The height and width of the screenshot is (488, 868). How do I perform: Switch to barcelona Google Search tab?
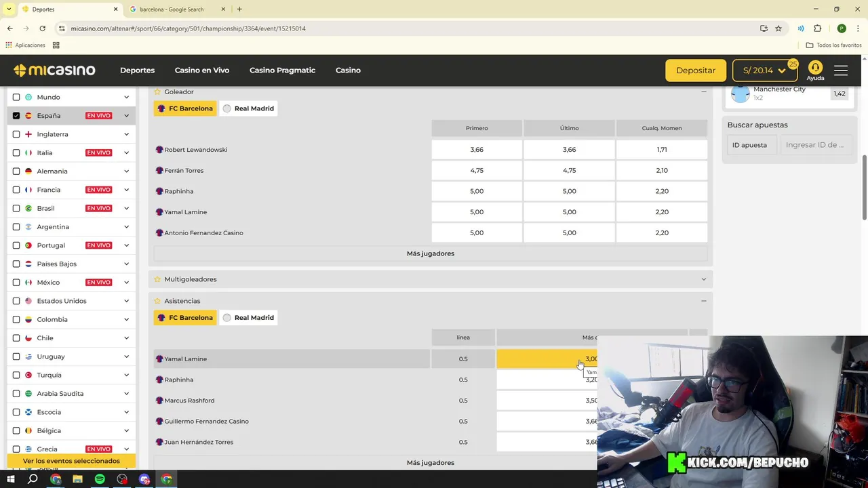pos(176,9)
